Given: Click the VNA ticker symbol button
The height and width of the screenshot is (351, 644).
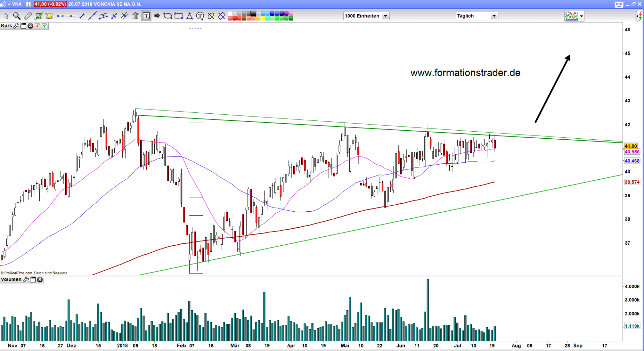Looking at the screenshot, I should tap(16, 4).
